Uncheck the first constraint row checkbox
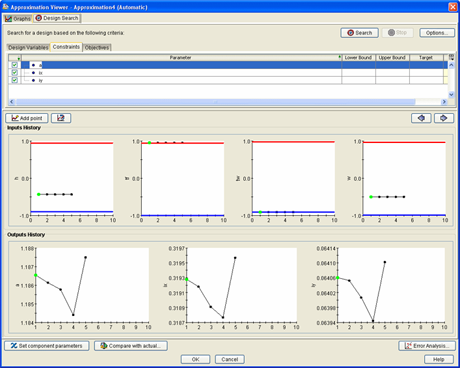460x368 pixels. (14, 65)
